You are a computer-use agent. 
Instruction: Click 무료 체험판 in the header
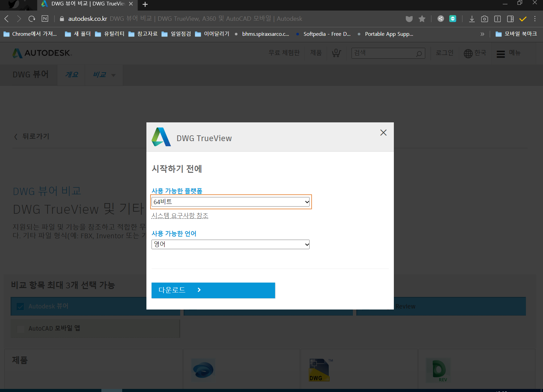284,53
